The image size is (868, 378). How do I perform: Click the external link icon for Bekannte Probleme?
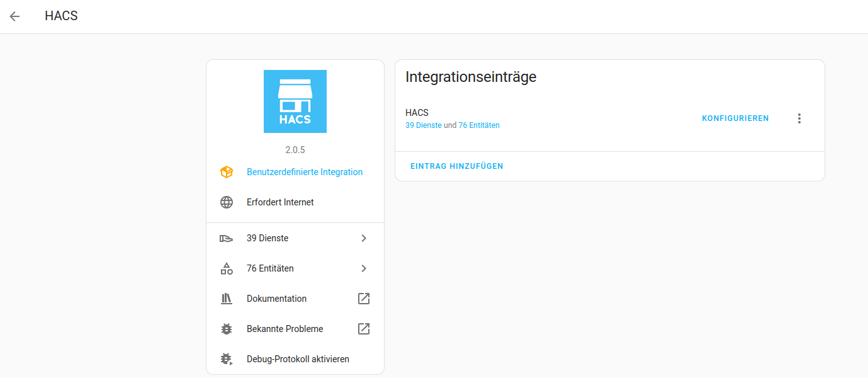pyautogui.click(x=364, y=329)
